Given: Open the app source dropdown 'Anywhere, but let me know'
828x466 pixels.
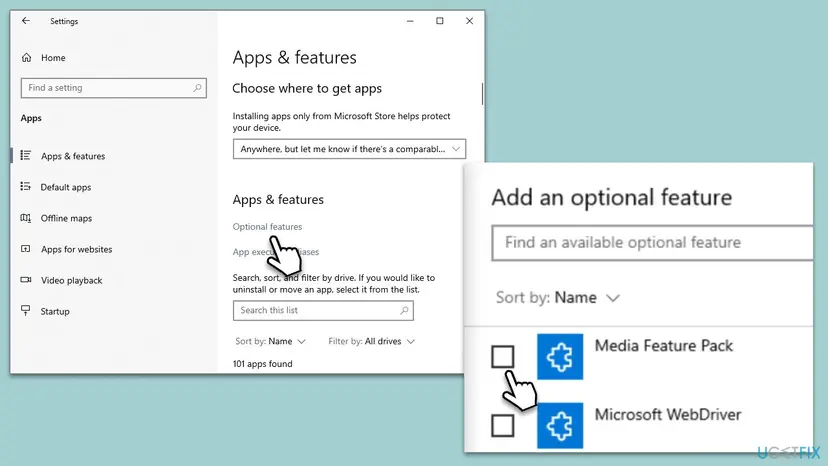Looking at the screenshot, I should pyautogui.click(x=349, y=149).
